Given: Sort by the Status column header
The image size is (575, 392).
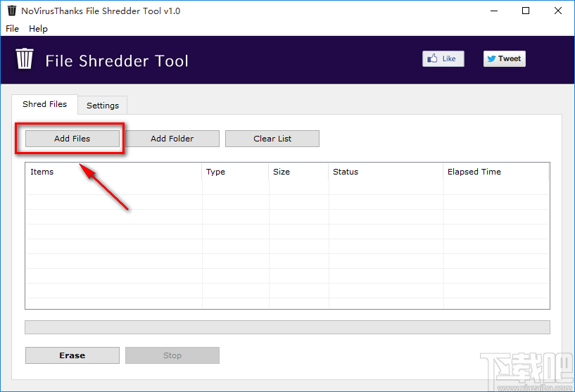Looking at the screenshot, I should [386, 172].
